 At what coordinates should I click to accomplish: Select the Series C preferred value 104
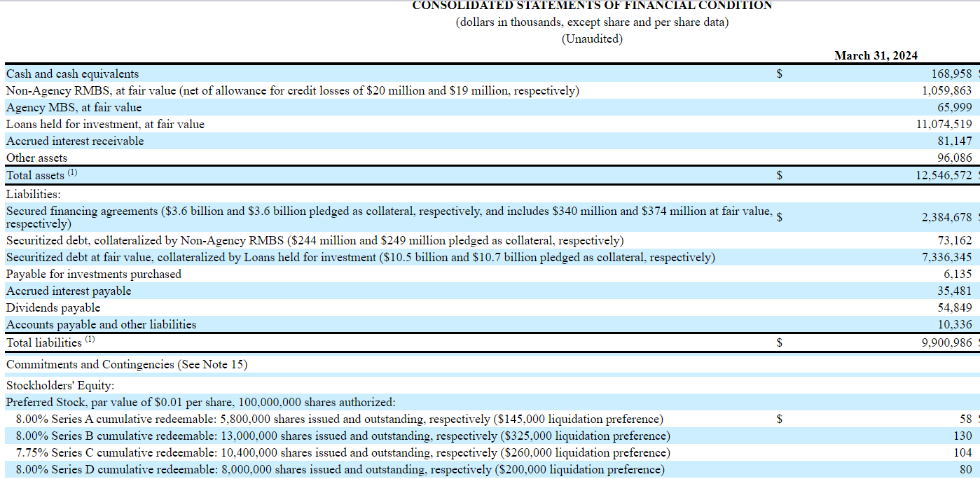click(962, 452)
